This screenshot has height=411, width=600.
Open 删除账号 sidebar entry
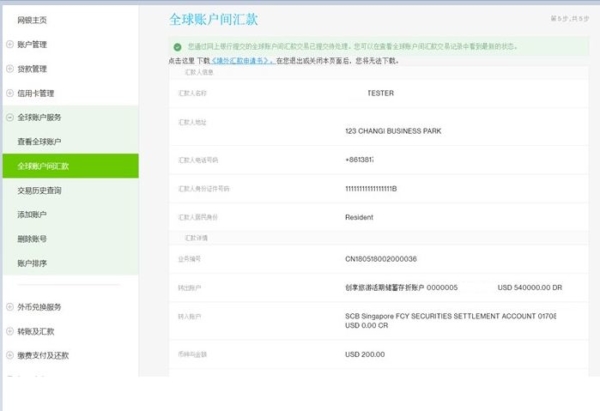point(32,239)
